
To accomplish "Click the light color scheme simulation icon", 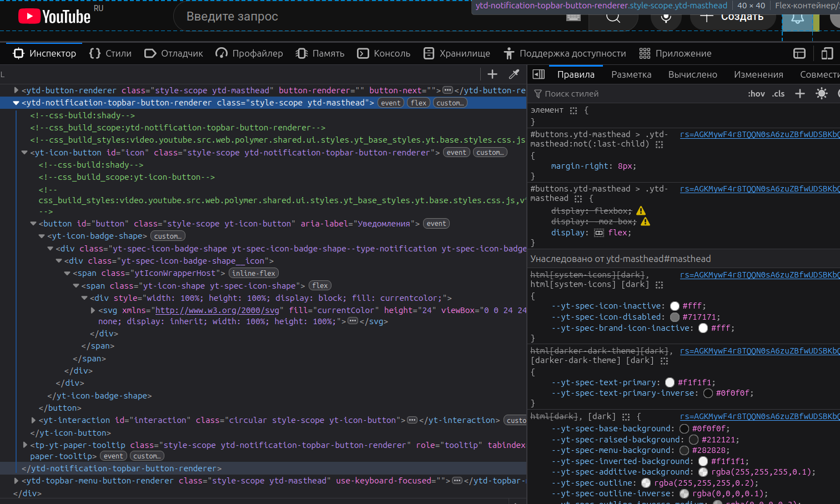I will point(821,94).
